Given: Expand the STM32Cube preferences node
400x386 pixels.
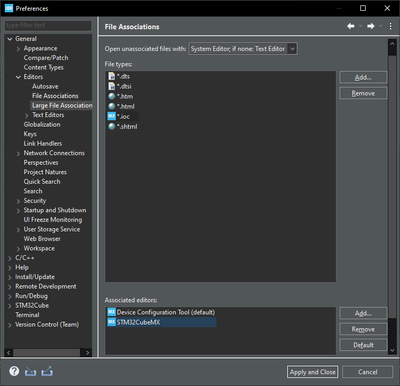Looking at the screenshot, I should tap(10, 306).
